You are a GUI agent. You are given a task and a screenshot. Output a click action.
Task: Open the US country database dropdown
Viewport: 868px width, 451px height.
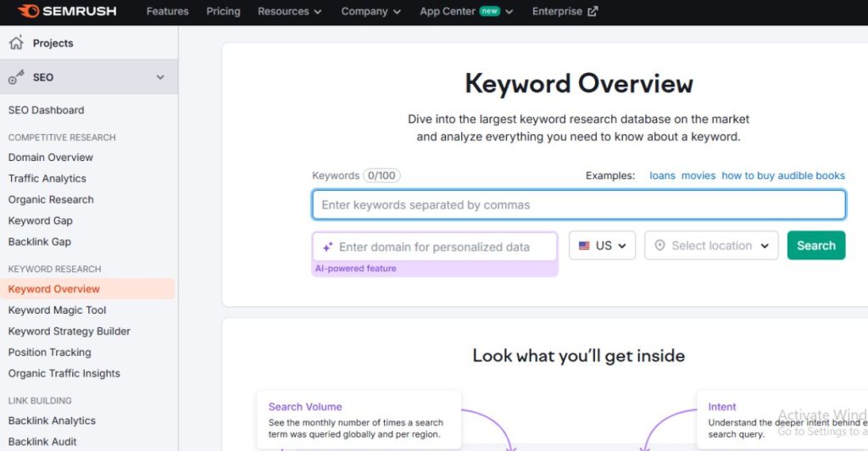(x=602, y=246)
